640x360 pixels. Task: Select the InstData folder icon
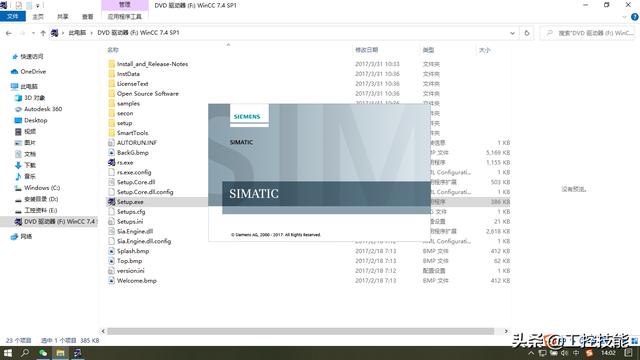pos(111,74)
